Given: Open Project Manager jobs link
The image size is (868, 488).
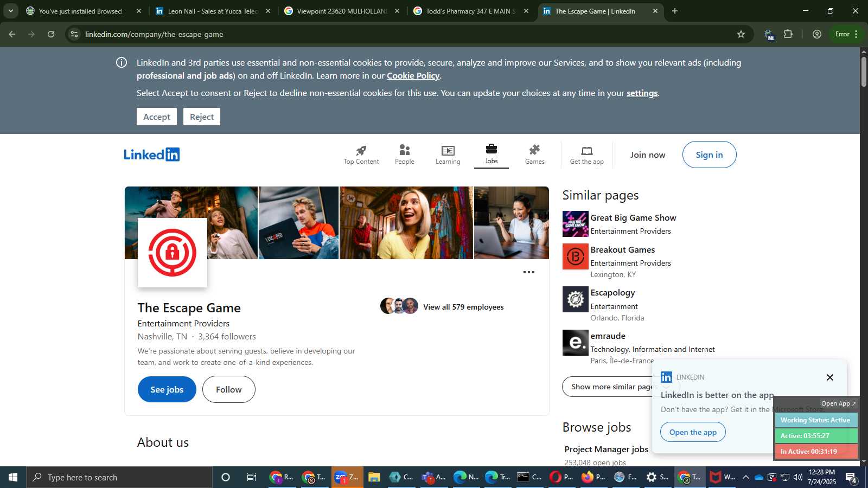Looking at the screenshot, I should coord(607,450).
